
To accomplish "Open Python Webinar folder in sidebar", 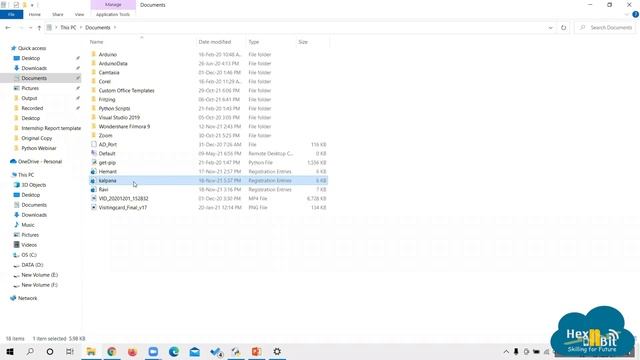I will [39, 148].
